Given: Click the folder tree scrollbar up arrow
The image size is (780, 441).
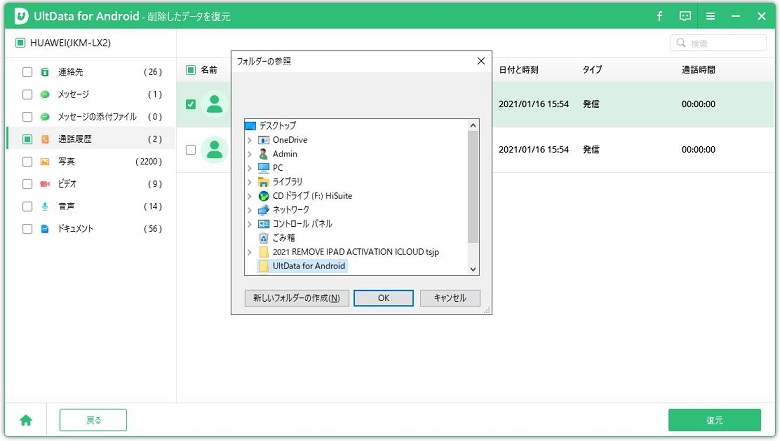Looking at the screenshot, I should click(473, 125).
